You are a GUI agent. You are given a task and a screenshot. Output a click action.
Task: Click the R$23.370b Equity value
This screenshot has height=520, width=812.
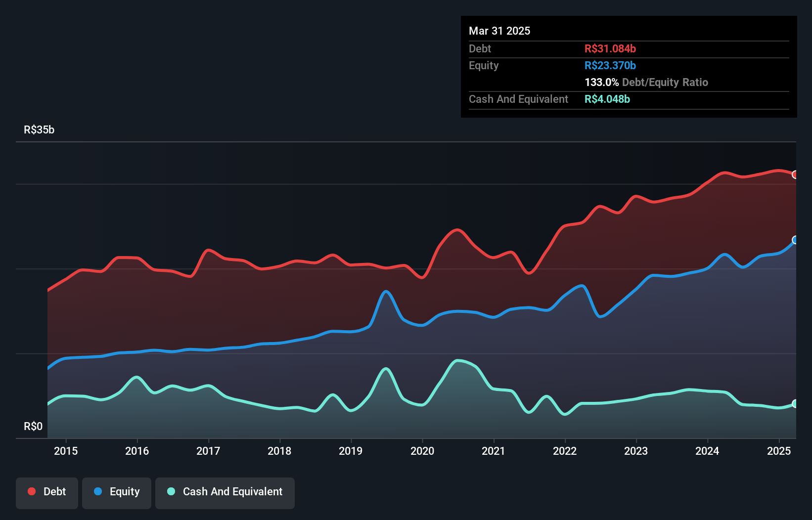coord(610,65)
